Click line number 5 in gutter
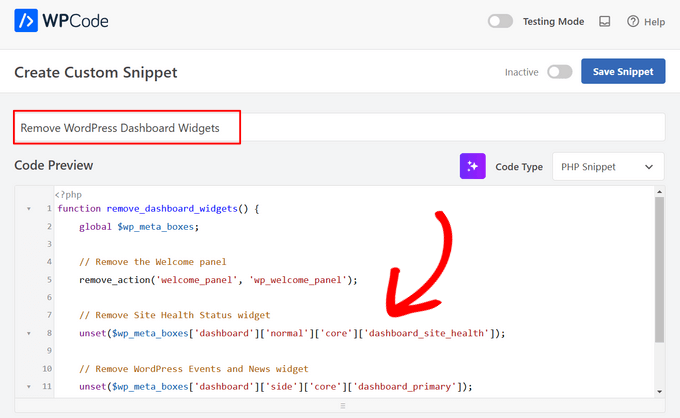The height and width of the screenshot is (418, 680). [49, 280]
